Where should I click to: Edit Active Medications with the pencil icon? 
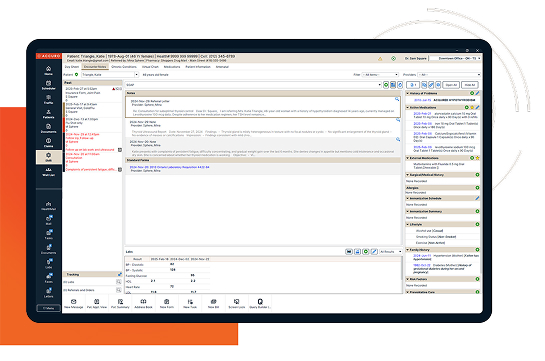pos(477,107)
